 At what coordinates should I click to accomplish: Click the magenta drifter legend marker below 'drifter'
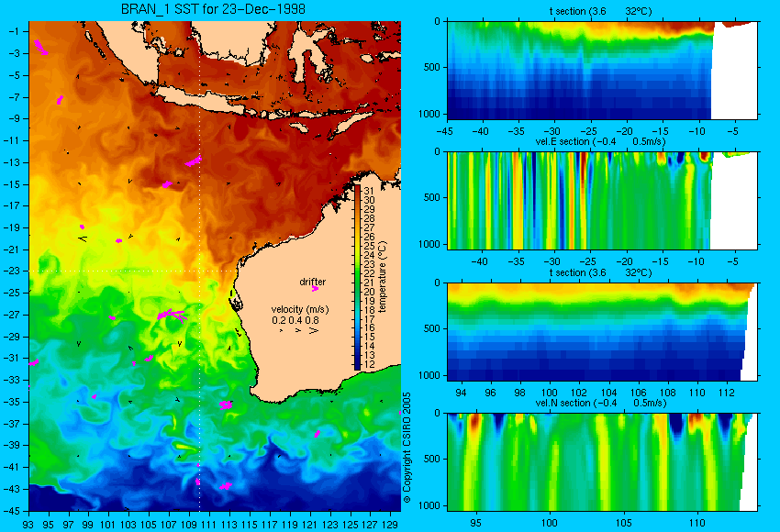pyautogui.click(x=315, y=289)
